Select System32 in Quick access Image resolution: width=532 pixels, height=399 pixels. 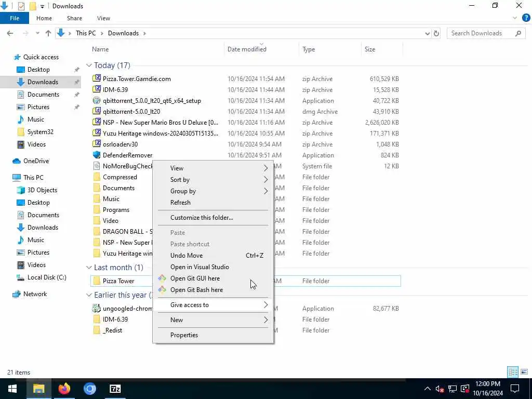41,131
